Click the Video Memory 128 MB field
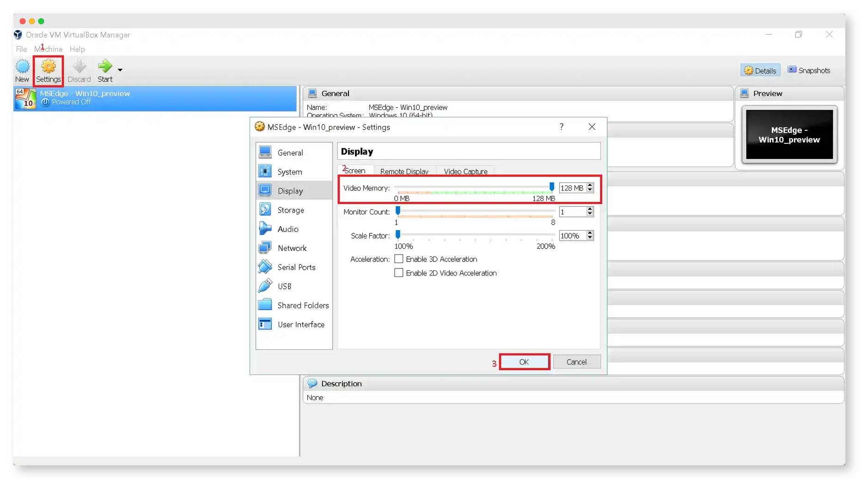 click(572, 188)
